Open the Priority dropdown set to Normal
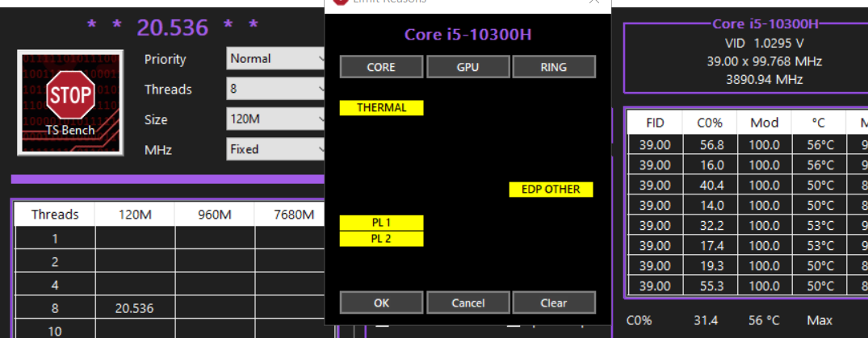The image size is (868, 338). click(275, 58)
